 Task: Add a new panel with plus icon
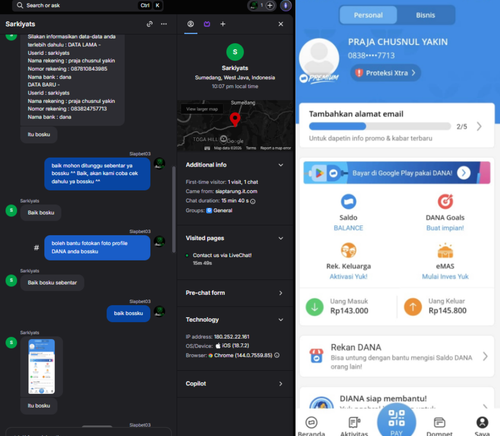(223, 24)
